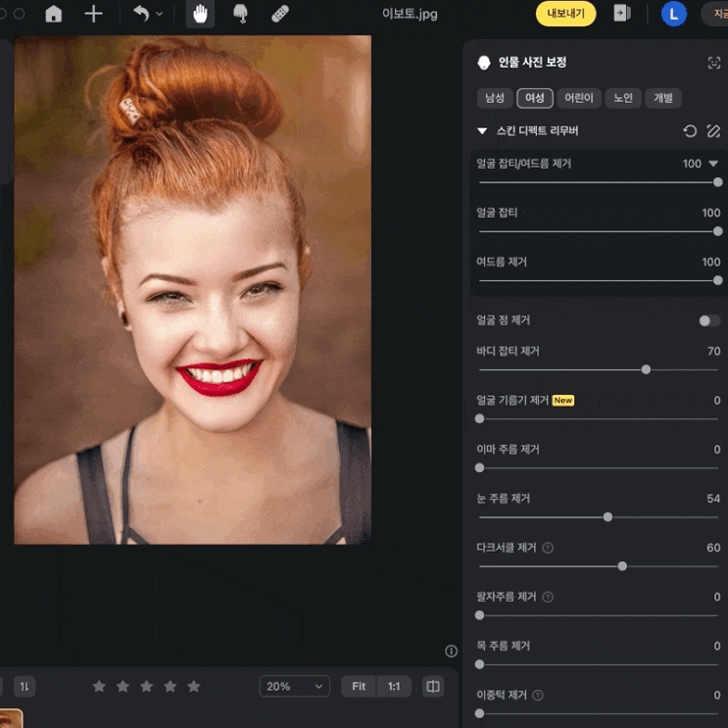Open the 다크서클 제거 help icon
The image size is (728, 728).
pos(548,548)
